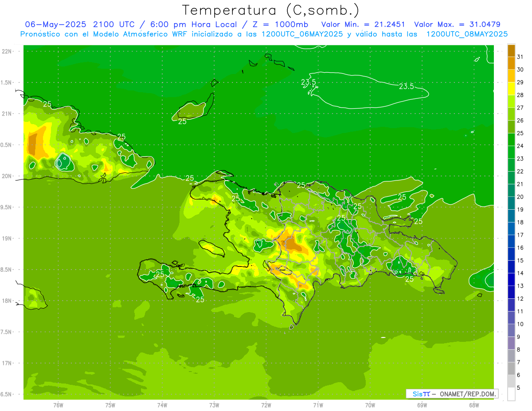Click the title 'Temperatura (C,somb.)'
This screenshot has width=532, height=411.
click(x=270, y=11)
